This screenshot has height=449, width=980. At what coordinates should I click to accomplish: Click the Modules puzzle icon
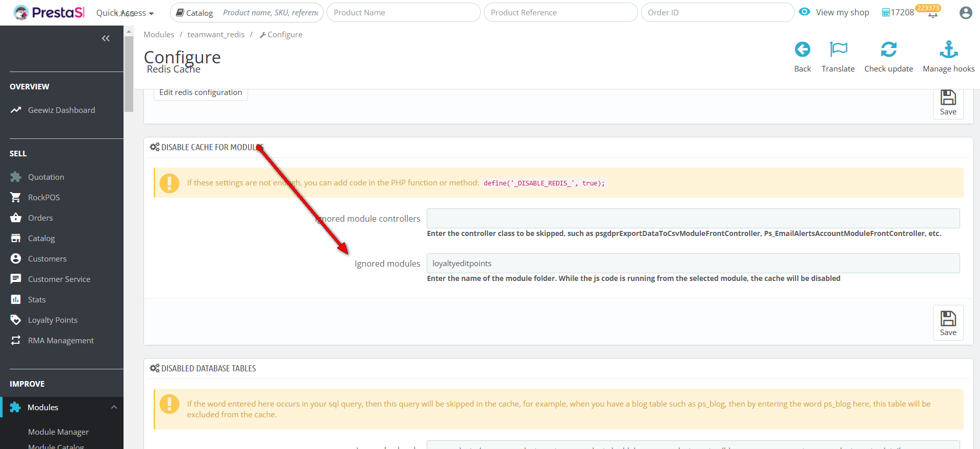(x=15, y=407)
